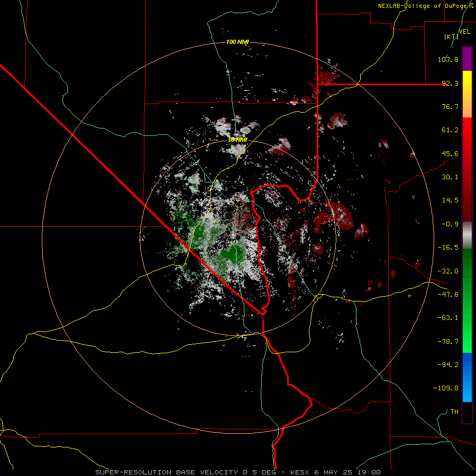Select the 76.7 value on velocity scale

click(x=450, y=106)
